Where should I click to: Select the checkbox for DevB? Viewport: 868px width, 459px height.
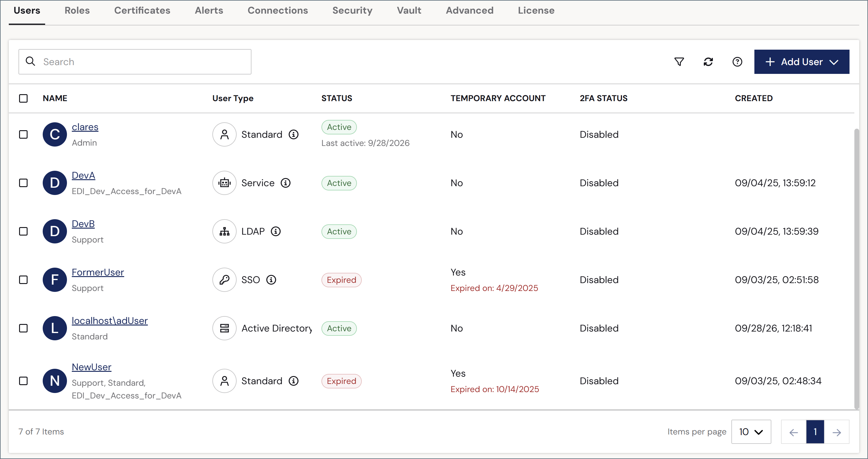(x=23, y=231)
